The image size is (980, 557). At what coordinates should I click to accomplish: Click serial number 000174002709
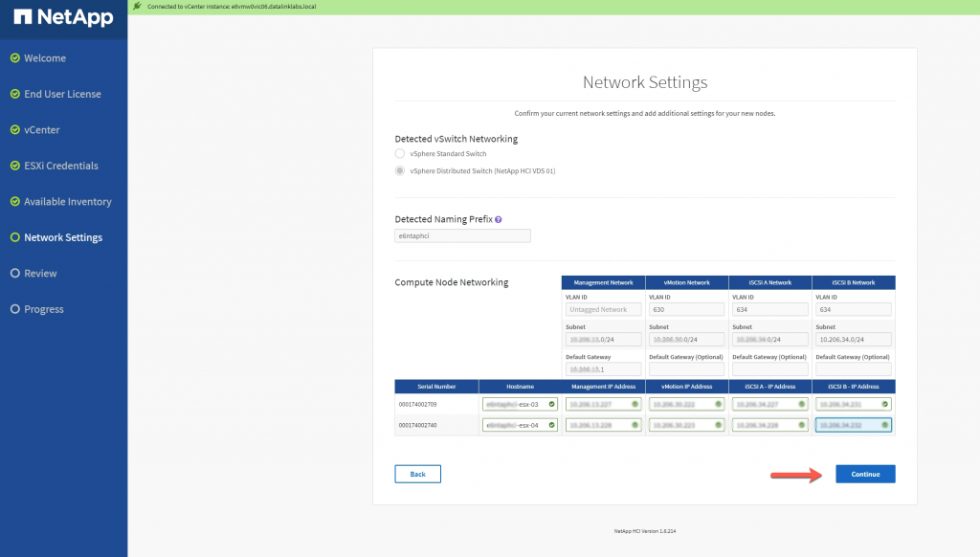click(x=418, y=405)
